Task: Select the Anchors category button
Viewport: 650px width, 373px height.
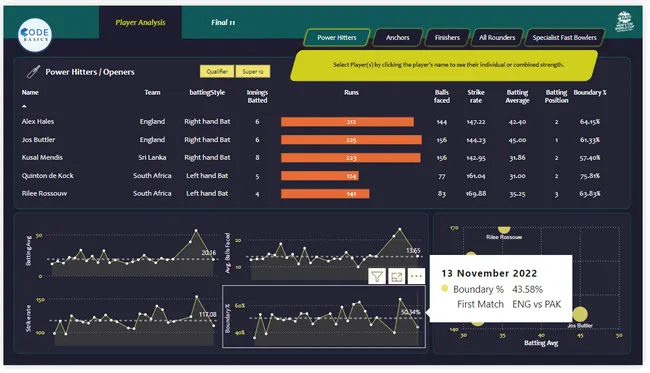Action: tap(398, 38)
